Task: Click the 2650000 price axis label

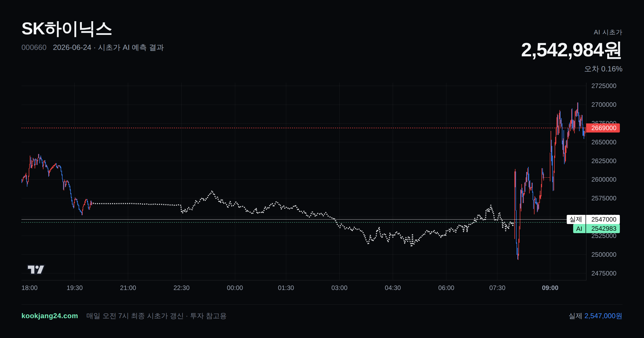Action: 604,142
